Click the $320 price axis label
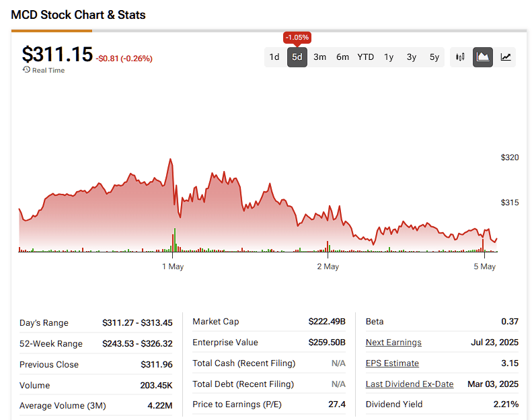Screen dimensions: 532x420 (x=510, y=157)
